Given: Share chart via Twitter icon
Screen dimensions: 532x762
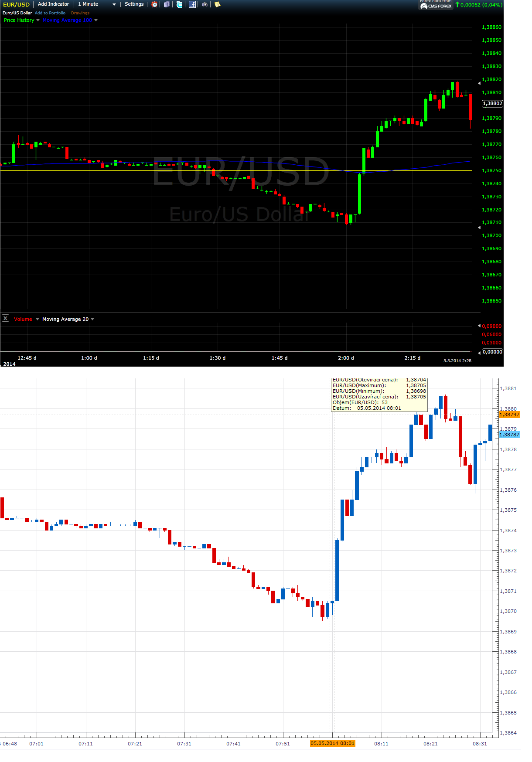Looking at the screenshot, I should coord(179,4).
